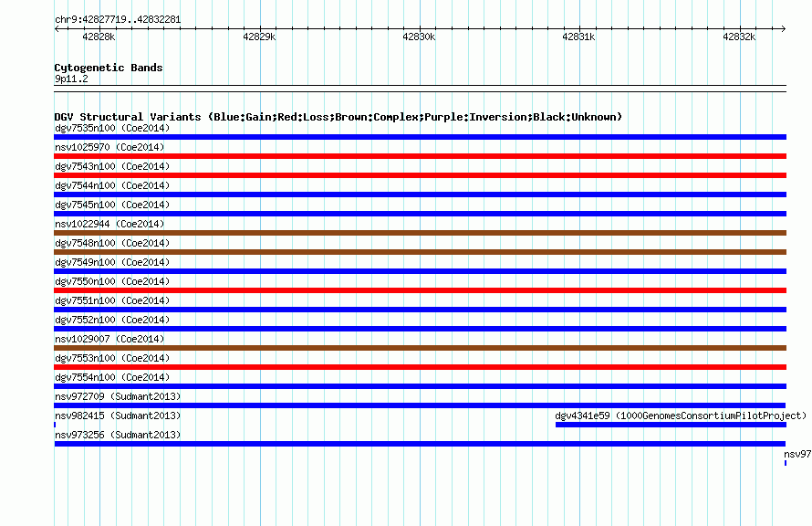Viewport: 812px width, 526px height.
Task: Select the brown nsv1029007 complex bar
Action: pyautogui.click(x=420, y=348)
